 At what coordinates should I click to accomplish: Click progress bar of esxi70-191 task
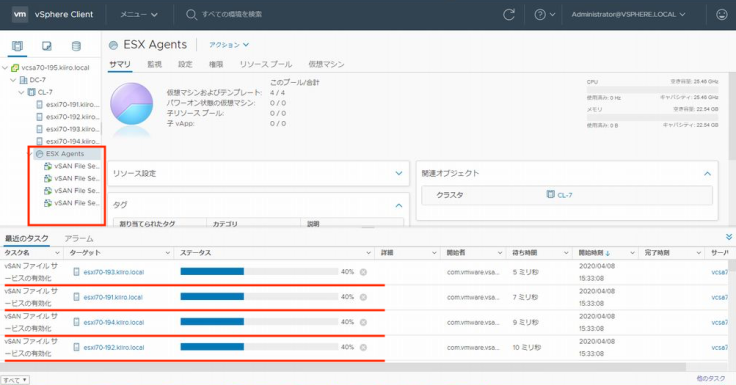click(259, 297)
